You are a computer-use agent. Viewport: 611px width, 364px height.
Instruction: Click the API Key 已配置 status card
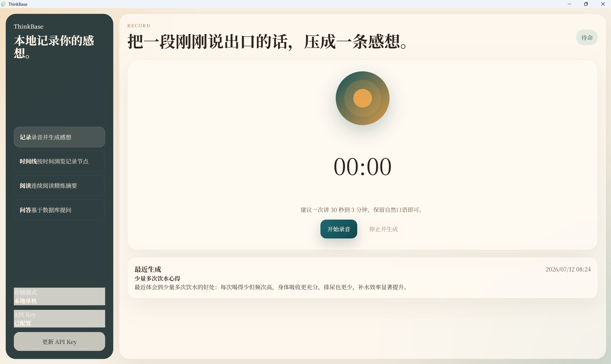pyautogui.click(x=59, y=318)
